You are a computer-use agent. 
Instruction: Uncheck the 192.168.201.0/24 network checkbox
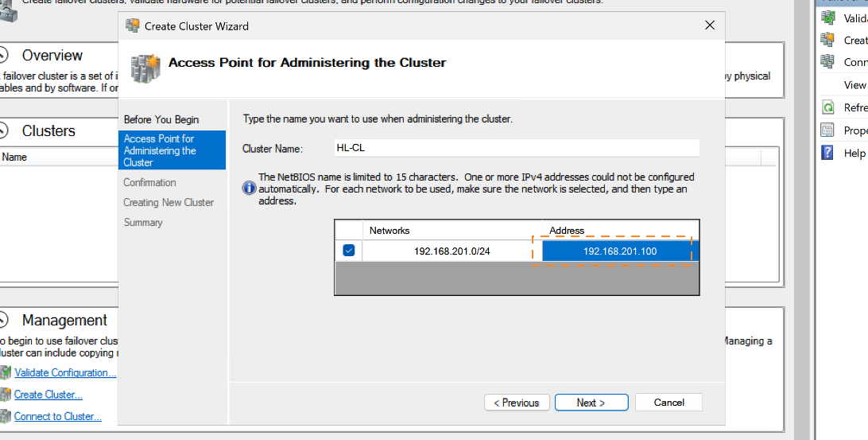pos(348,251)
